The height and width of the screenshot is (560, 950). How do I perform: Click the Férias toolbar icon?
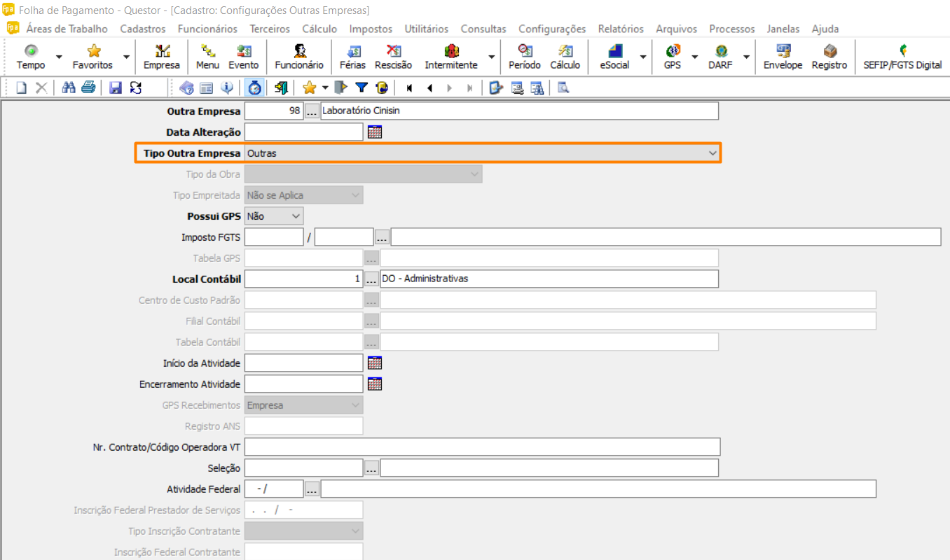(353, 57)
